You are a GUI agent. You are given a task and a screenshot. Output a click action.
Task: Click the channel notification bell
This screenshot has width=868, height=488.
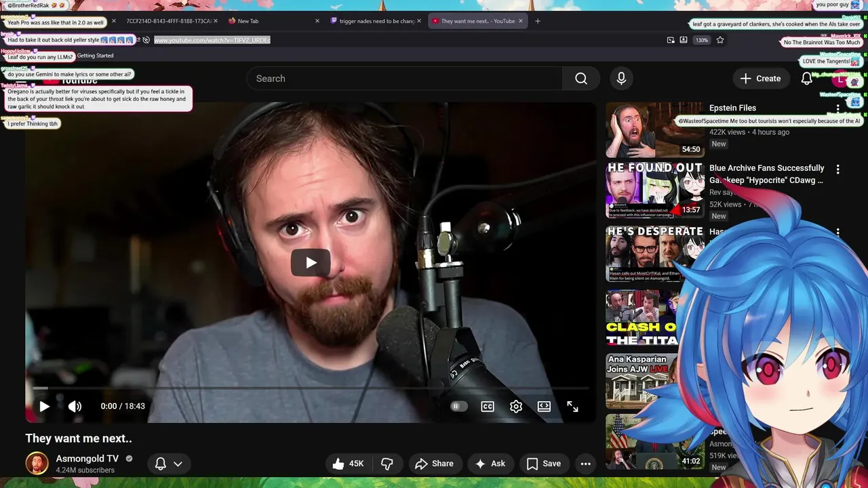coord(161,464)
